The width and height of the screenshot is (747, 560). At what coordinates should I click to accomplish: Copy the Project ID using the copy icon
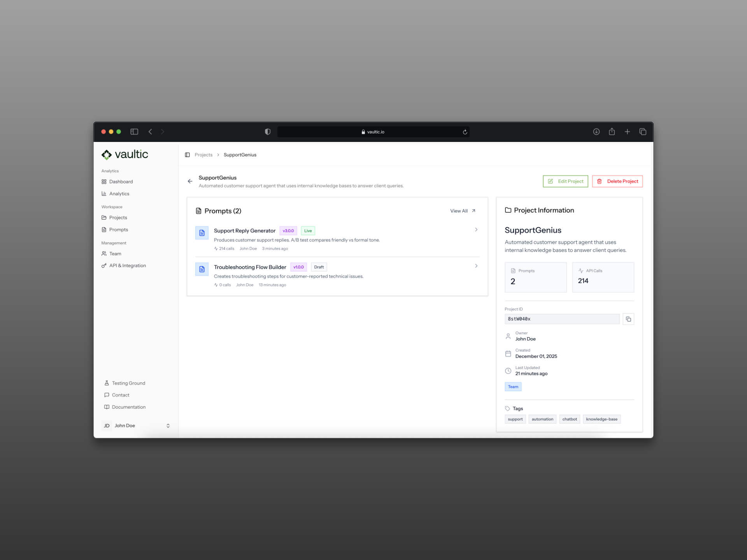[628, 319]
